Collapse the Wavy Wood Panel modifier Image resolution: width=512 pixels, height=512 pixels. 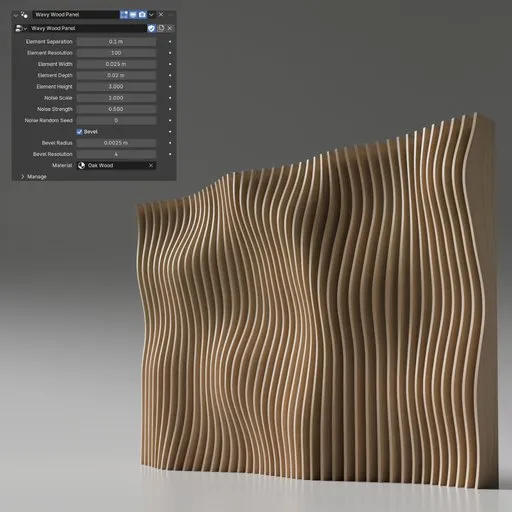tap(16, 15)
